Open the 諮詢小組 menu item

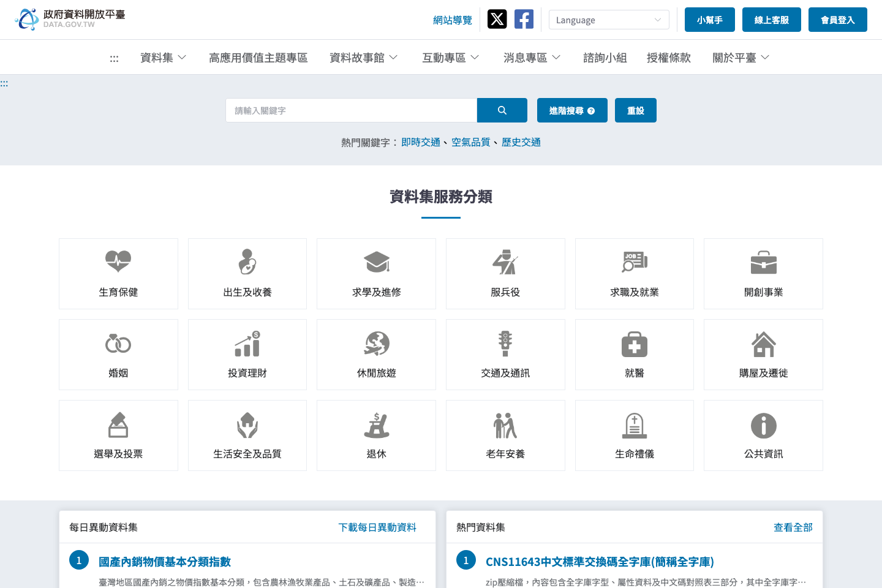pos(605,57)
